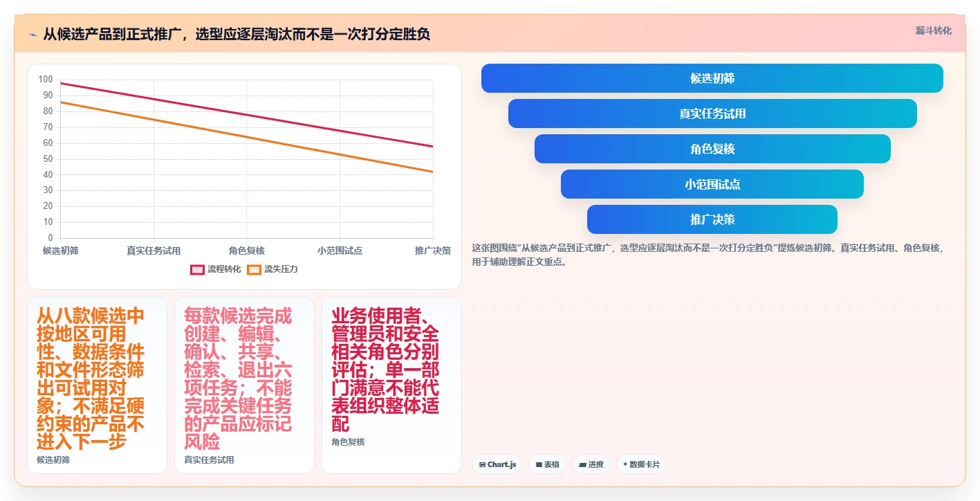Select the 角色复核 funnel bar
The image size is (980, 501).
[x=712, y=149]
